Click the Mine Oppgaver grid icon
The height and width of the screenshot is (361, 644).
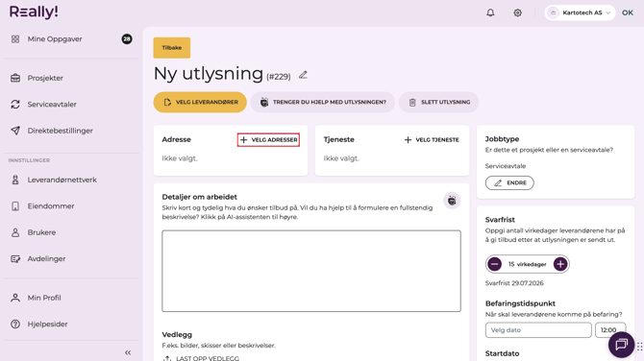(x=15, y=39)
